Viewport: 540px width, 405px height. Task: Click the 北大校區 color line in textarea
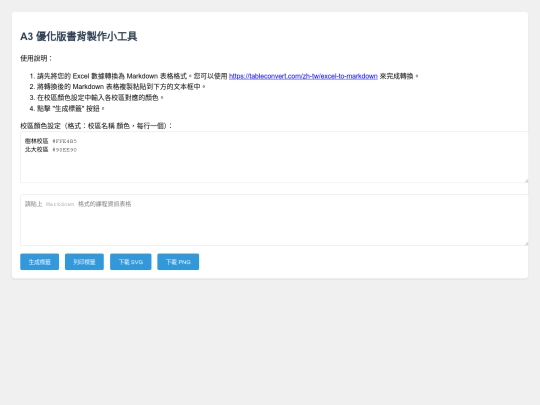(x=51, y=149)
